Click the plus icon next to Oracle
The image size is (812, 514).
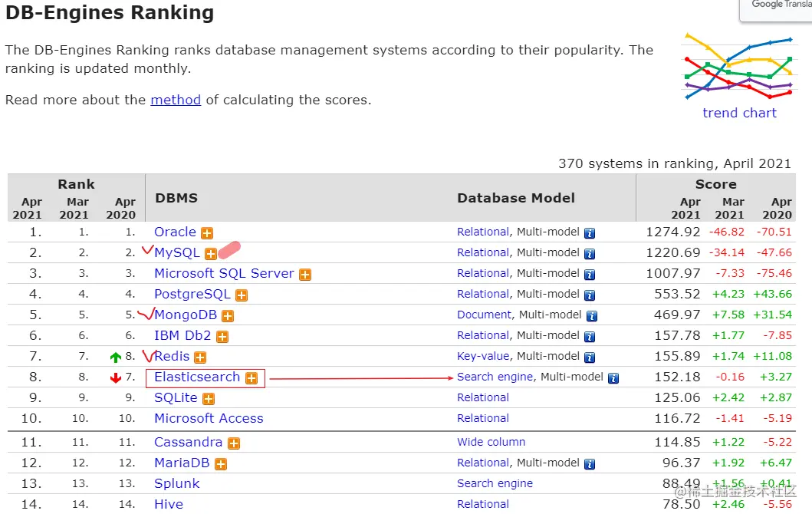[207, 233]
